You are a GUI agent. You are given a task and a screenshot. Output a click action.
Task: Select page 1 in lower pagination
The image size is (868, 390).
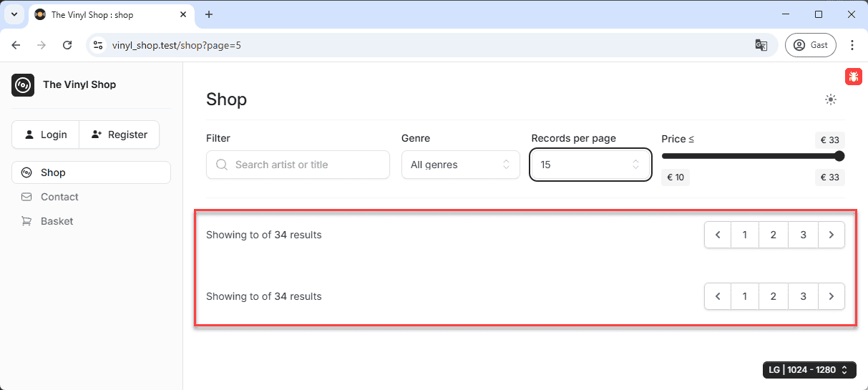[745, 296]
